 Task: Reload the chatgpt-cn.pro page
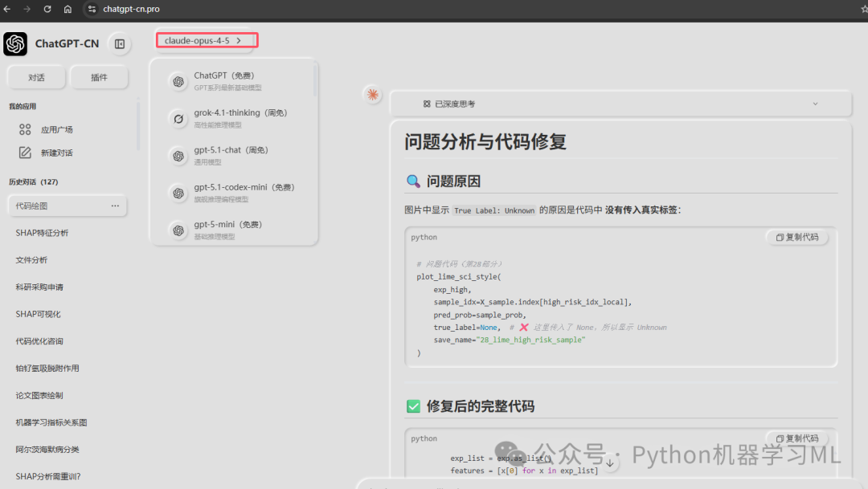point(47,9)
